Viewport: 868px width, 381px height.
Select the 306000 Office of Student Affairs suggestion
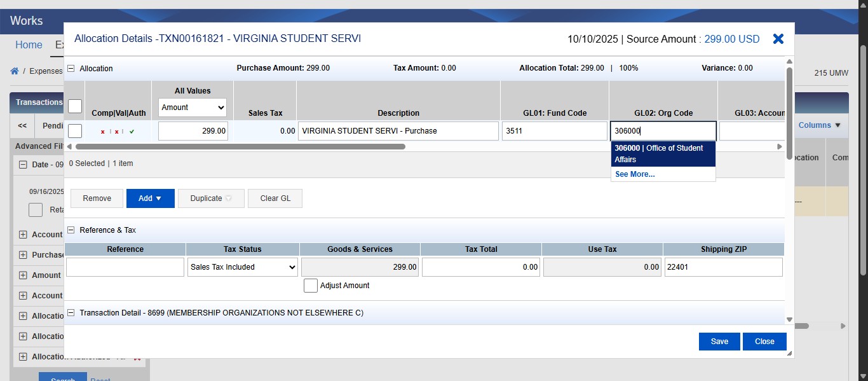pos(663,153)
